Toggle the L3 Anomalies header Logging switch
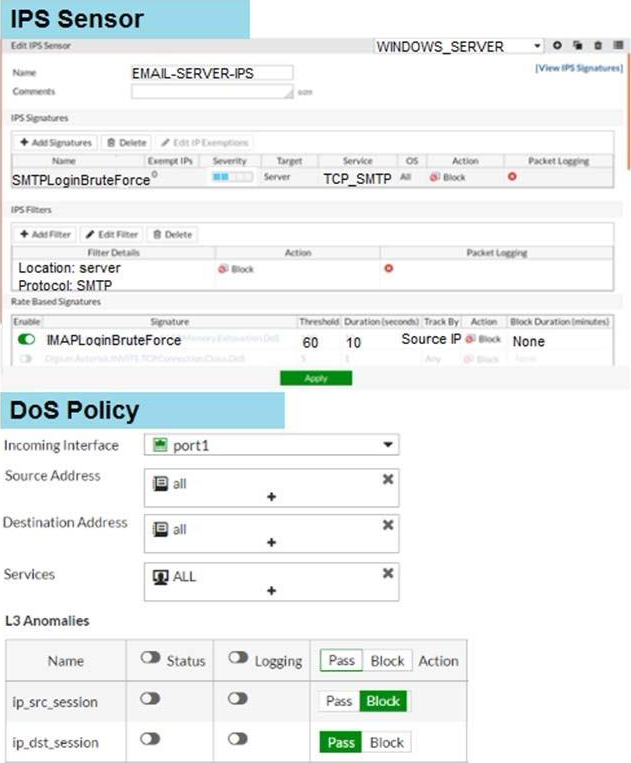Viewport: 631px width, 763px height. tap(237, 658)
